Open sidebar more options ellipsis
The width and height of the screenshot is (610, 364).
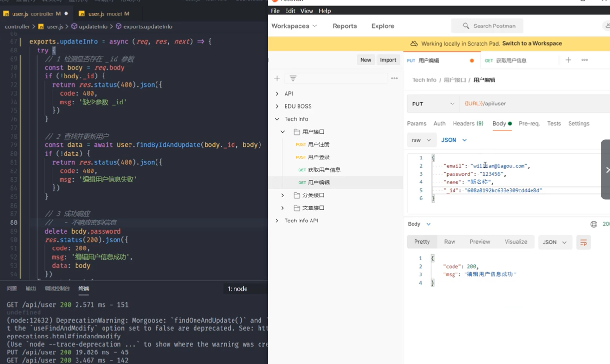[394, 78]
